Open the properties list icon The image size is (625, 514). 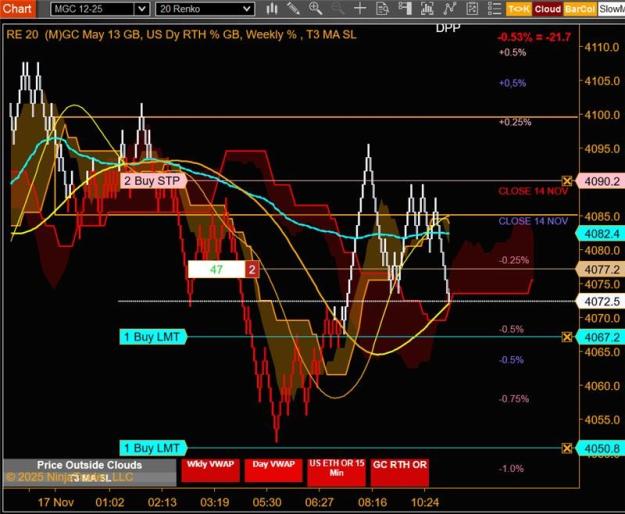coord(494,9)
